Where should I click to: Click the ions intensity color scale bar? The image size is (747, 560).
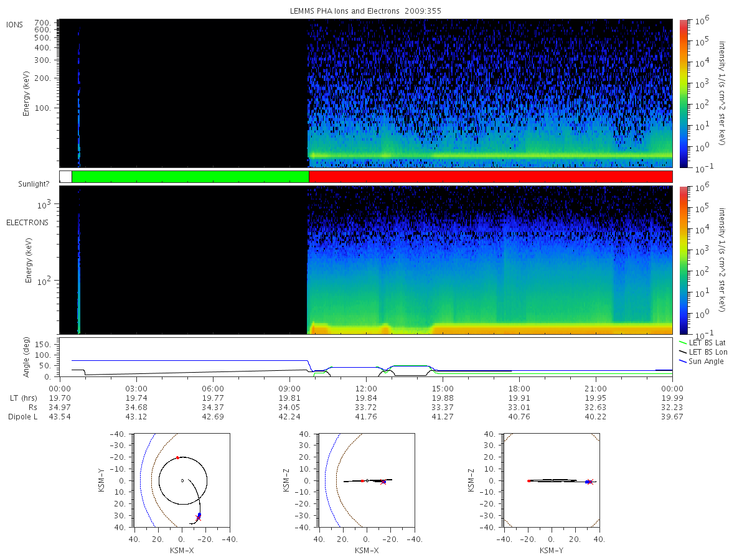(683, 93)
